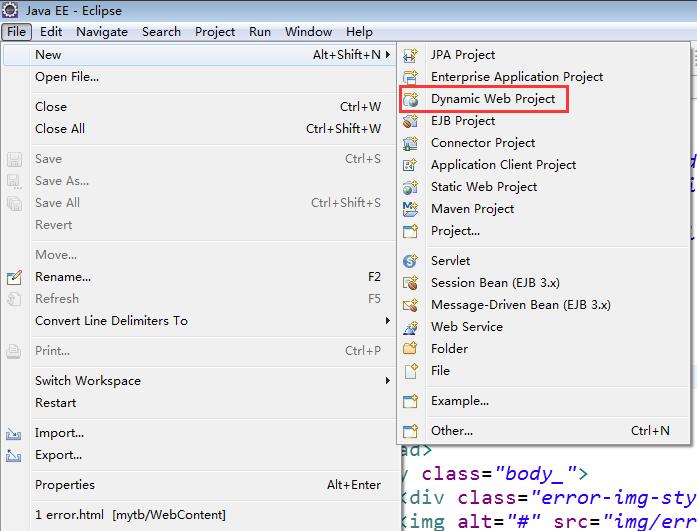Select Restart in File menu
Image resolution: width=697 pixels, height=531 pixels.
pos(198,403)
